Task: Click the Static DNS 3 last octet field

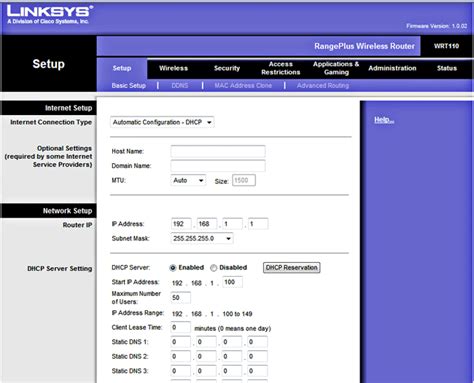Action: (x=258, y=371)
